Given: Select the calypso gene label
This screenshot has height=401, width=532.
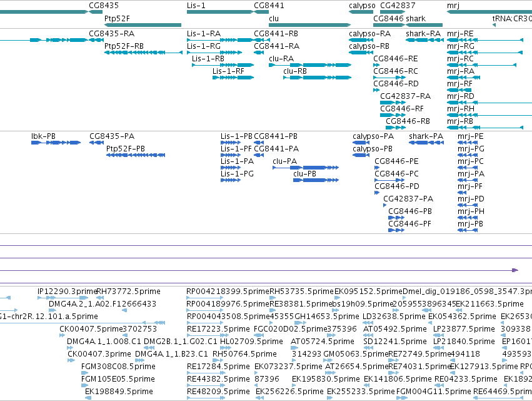Looking at the screenshot, I should [362, 6].
